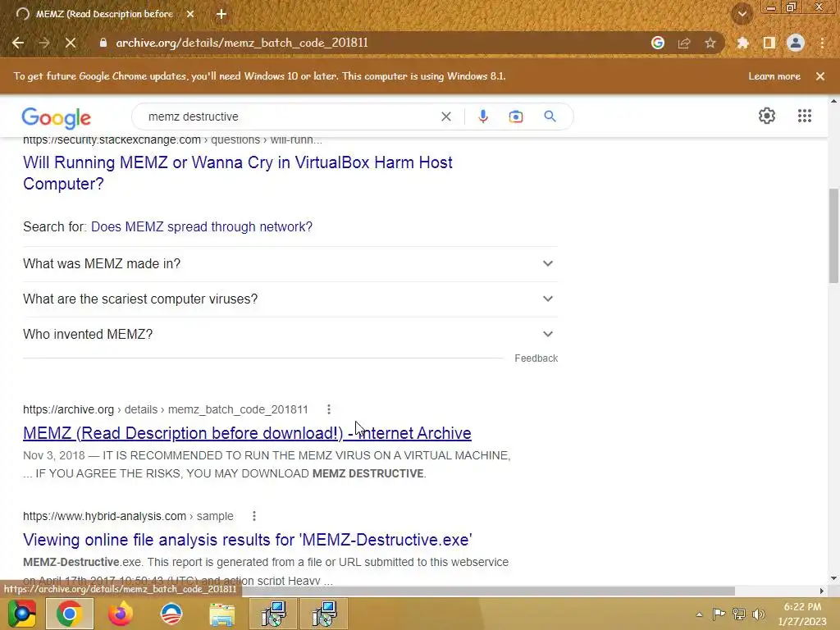840x630 pixels.
Task: Open the Chrome profile avatar
Action: (796, 43)
